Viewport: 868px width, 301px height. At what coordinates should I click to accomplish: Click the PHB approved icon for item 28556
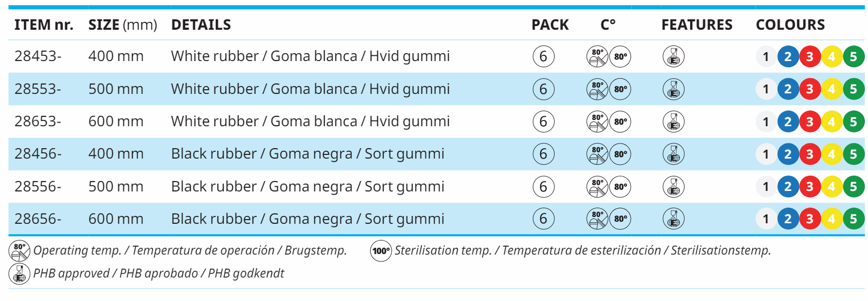coord(673,187)
